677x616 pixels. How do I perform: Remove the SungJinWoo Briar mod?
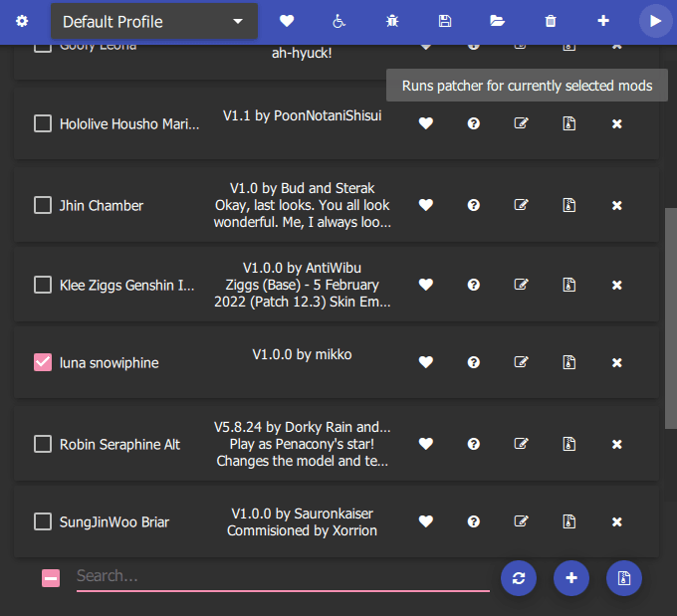coord(616,521)
